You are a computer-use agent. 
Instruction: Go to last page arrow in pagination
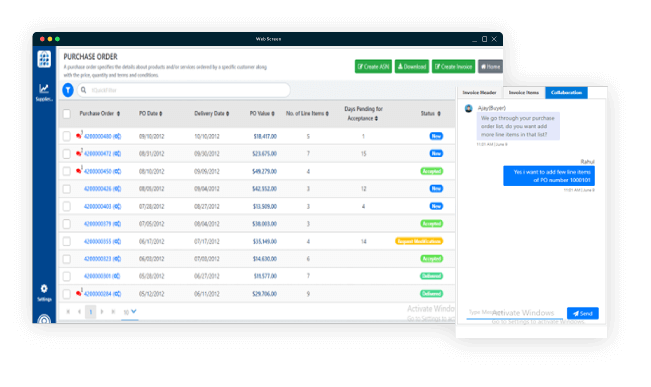pos(113,311)
